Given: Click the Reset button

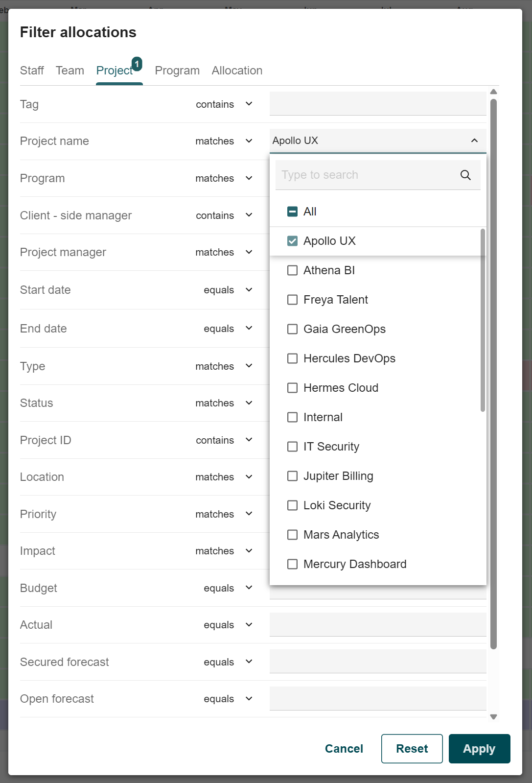Looking at the screenshot, I should pyautogui.click(x=412, y=749).
